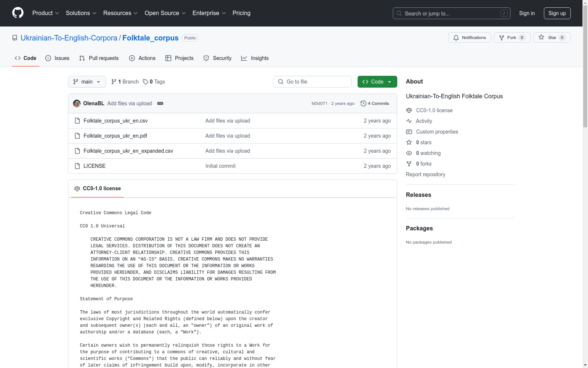Open file Folktale_corpus_ukr_en.pdf
The height and width of the screenshot is (368, 588).
115,136
